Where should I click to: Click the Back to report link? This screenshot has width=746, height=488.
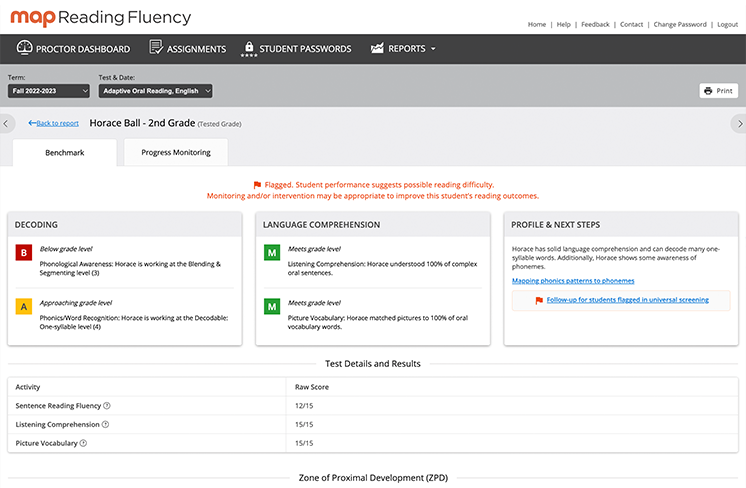(54, 124)
